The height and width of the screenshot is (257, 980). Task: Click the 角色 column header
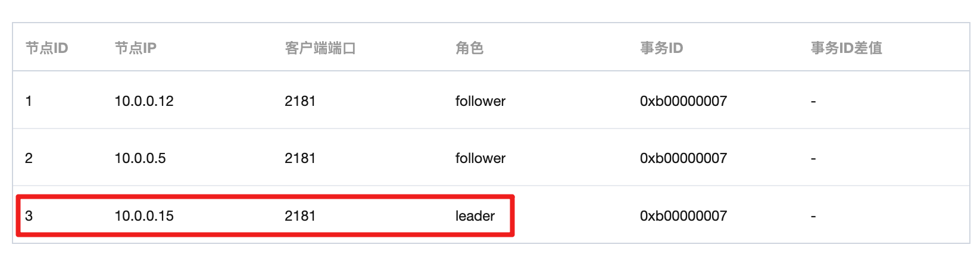470,48
